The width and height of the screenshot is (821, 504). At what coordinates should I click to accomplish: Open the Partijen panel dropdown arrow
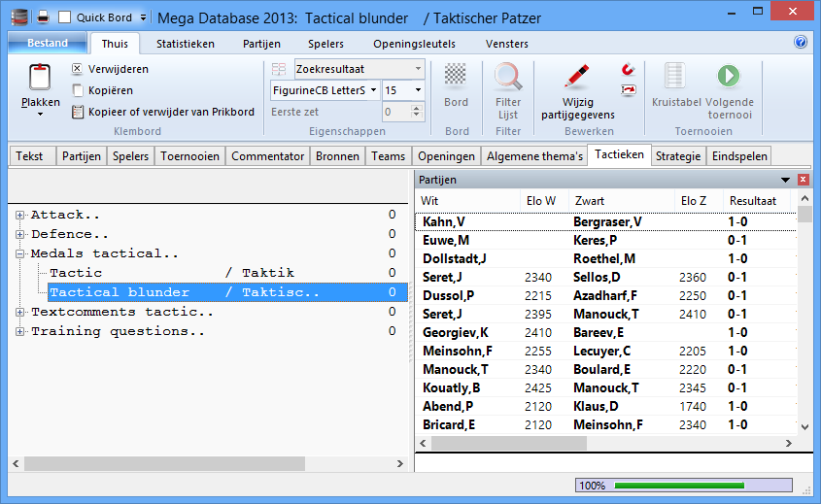tap(785, 180)
